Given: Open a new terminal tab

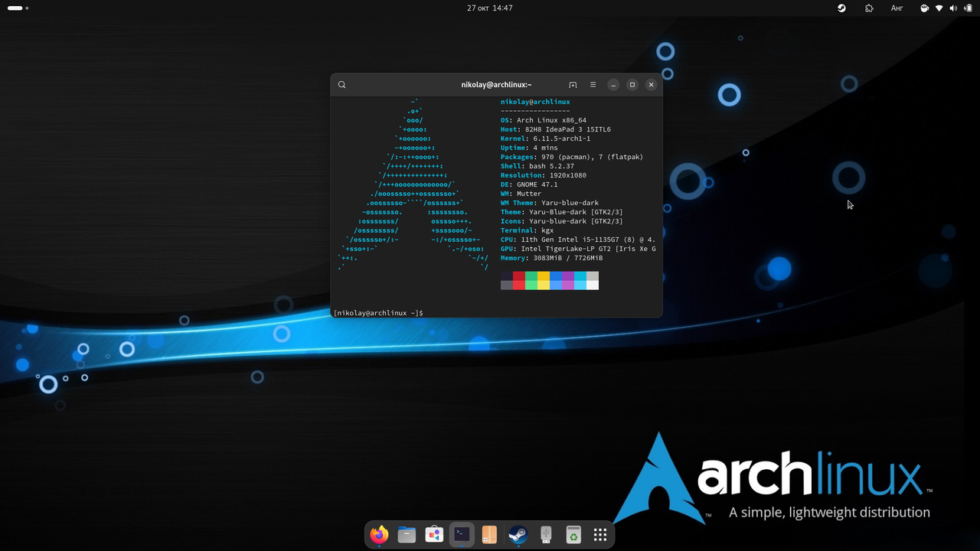Looking at the screenshot, I should click(x=573, y=85).
